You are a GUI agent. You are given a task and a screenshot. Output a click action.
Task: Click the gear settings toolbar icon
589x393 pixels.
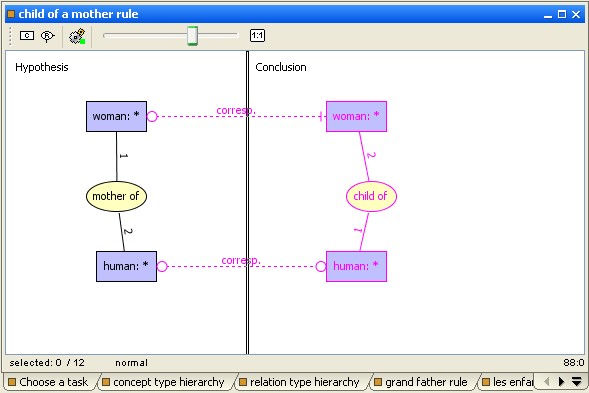77,36
